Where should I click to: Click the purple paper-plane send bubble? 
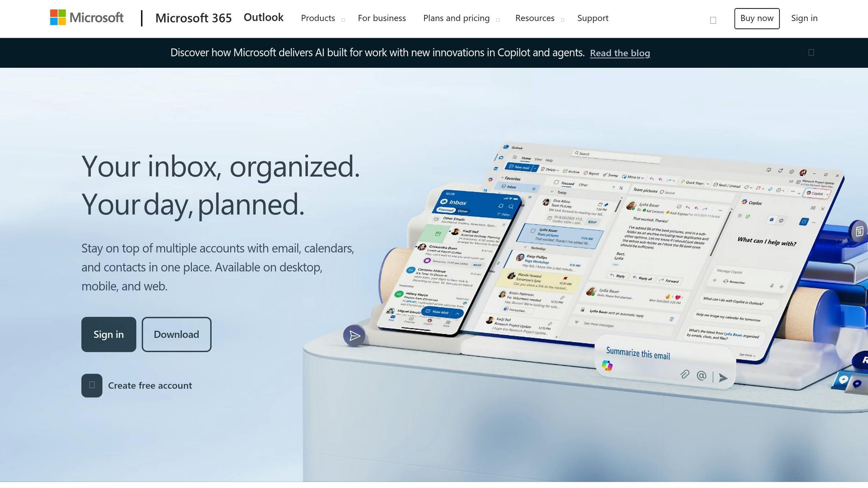click(x=354, y=336)
